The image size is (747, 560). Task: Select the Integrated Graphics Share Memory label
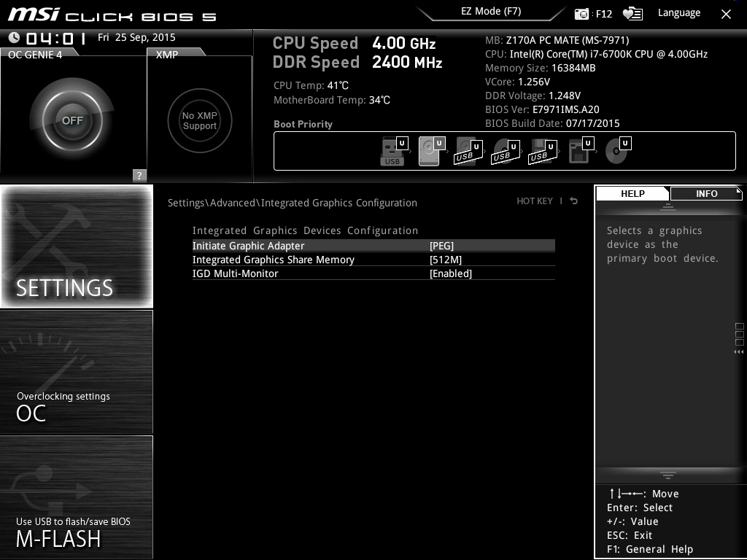274,260
